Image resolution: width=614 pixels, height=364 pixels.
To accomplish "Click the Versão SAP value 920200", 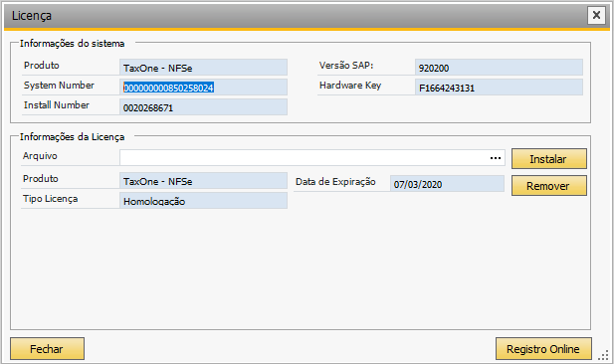I will coord(499,68).
